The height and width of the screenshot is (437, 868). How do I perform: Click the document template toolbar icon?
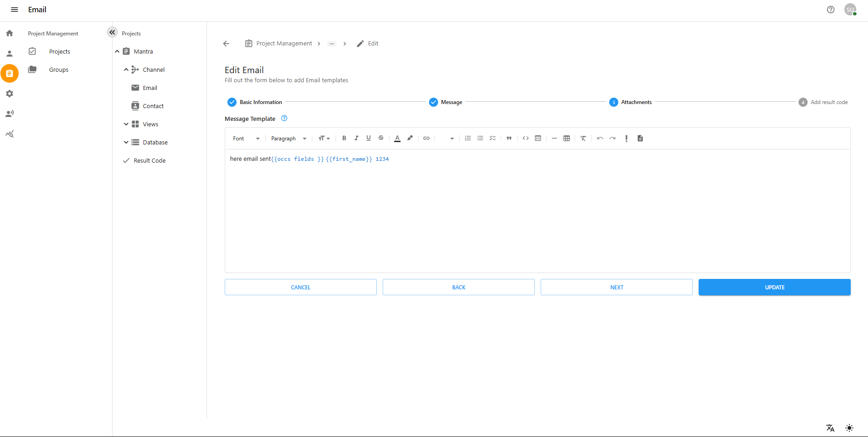click(x=640, y=138)
